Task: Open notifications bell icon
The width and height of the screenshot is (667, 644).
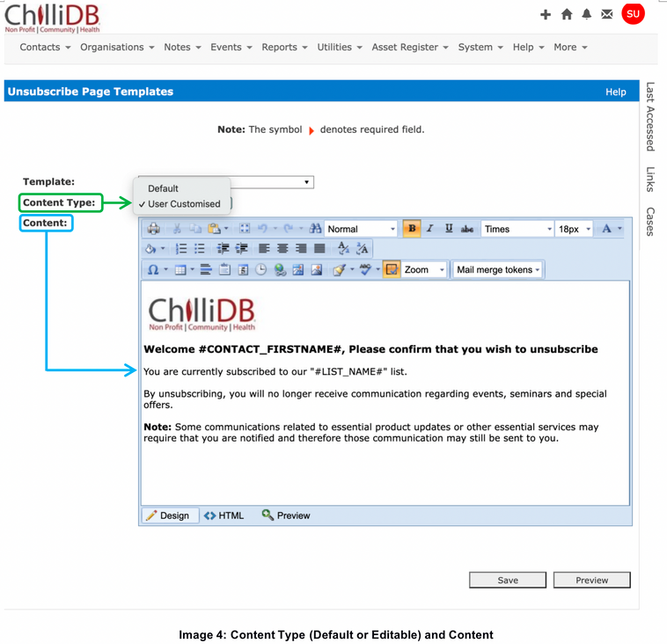Action: [587, 14]
